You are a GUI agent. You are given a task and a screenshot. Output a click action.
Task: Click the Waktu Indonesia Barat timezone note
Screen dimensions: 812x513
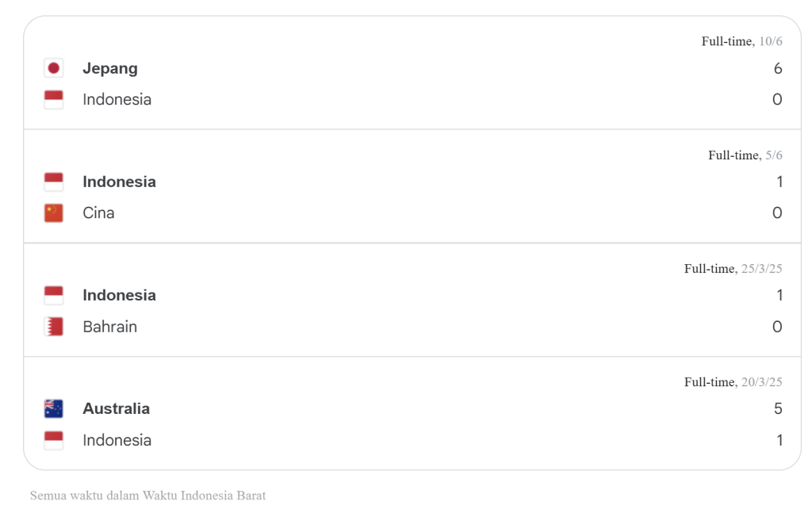(147, 496)
